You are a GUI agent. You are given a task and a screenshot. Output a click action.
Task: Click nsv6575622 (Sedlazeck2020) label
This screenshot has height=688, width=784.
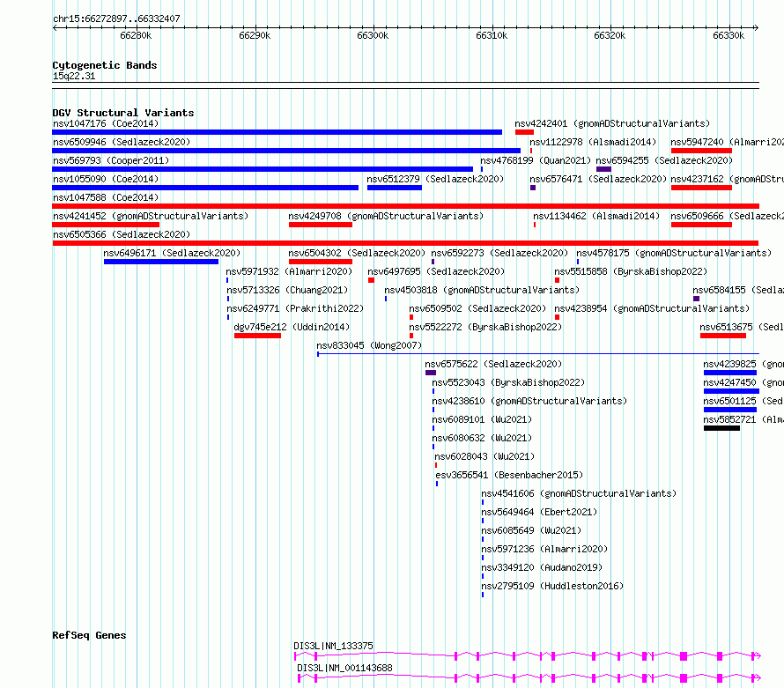click(x=493, y=364)
